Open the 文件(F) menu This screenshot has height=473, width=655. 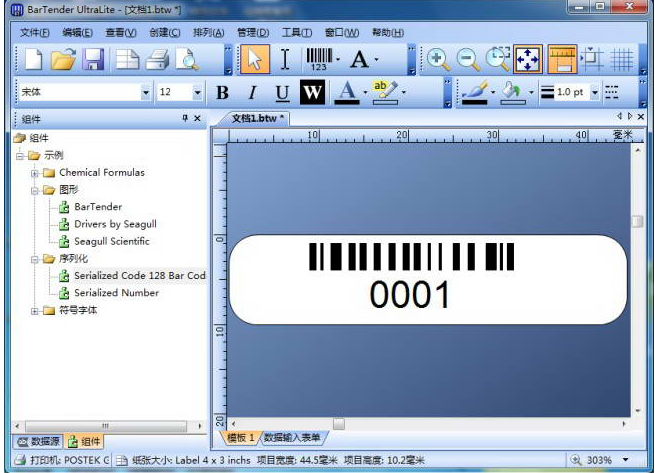(x=35, y=33)
